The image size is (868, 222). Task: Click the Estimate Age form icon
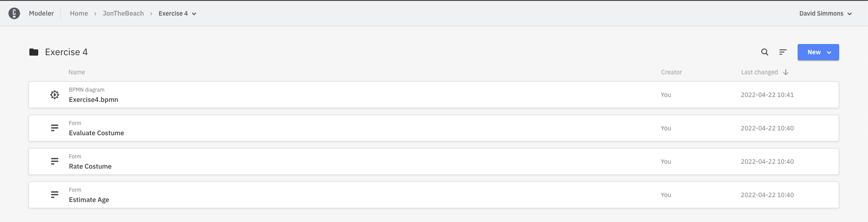[55, 195]
